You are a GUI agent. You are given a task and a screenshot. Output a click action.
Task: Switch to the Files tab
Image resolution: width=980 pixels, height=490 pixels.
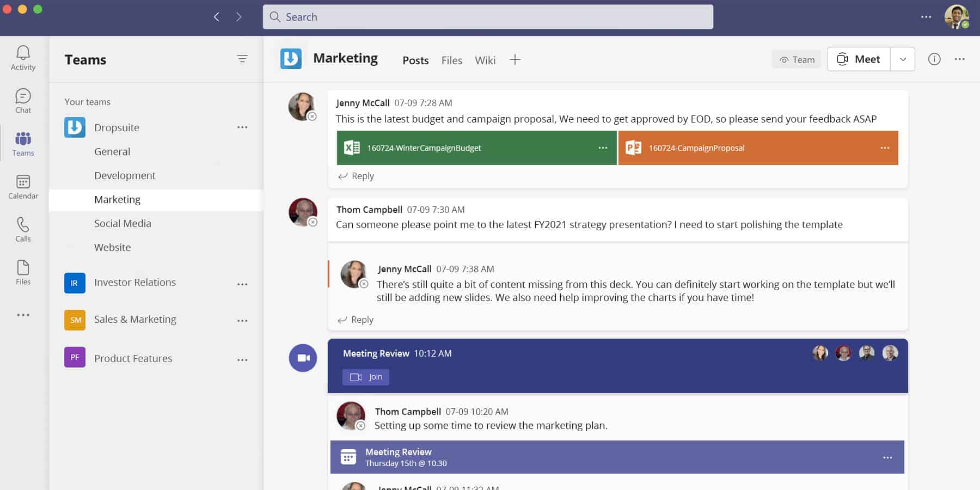point(451,60)
